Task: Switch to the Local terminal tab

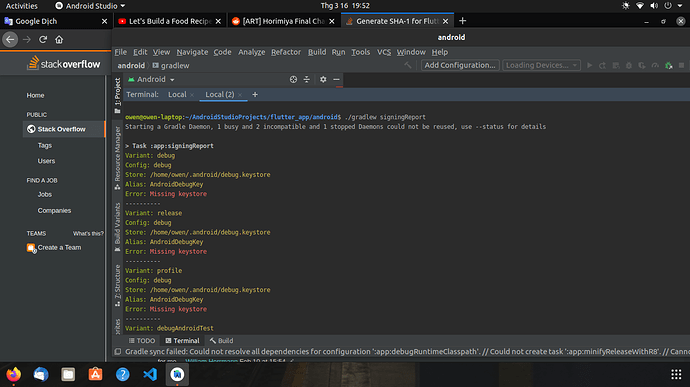Action: pyautogui.click(x=177, y=94)
